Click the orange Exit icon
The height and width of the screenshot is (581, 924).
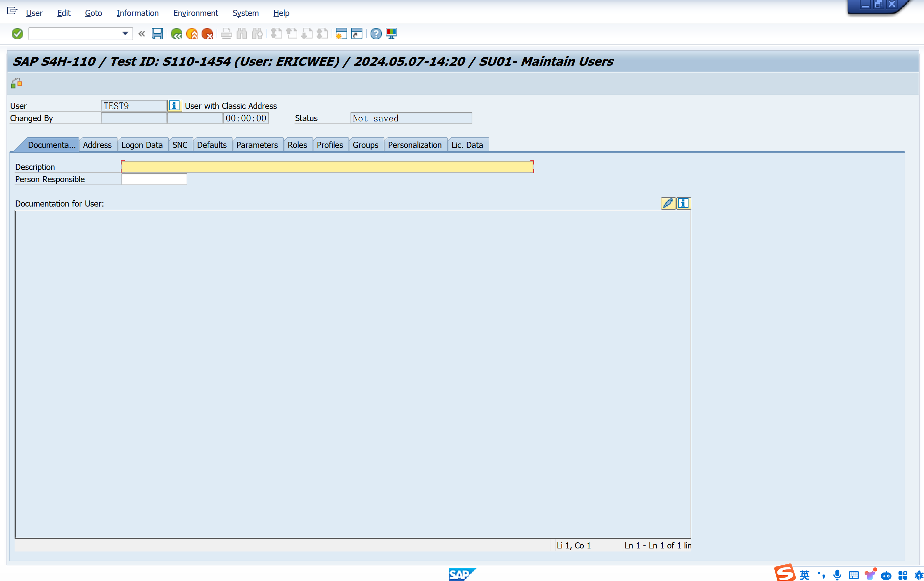[192, 34]
